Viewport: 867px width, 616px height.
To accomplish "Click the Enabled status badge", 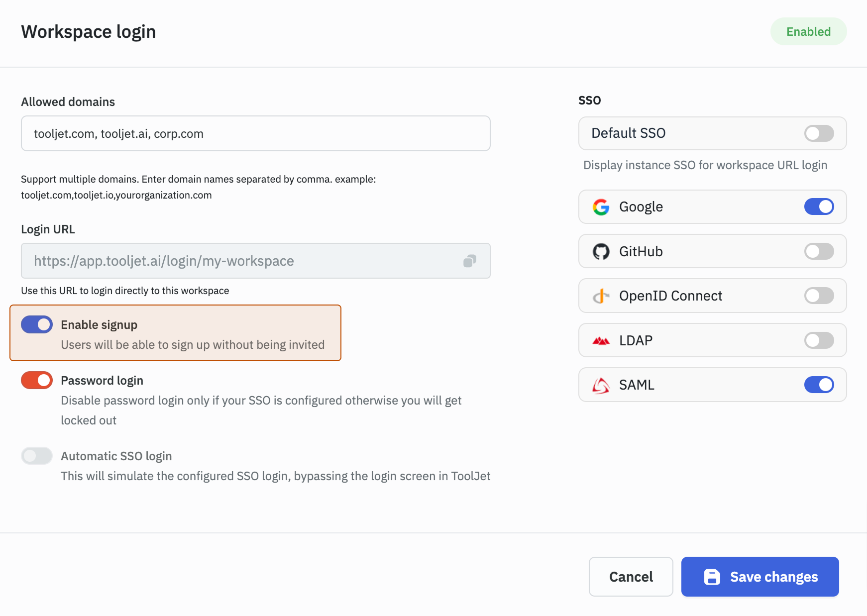I will click(808, 31).
